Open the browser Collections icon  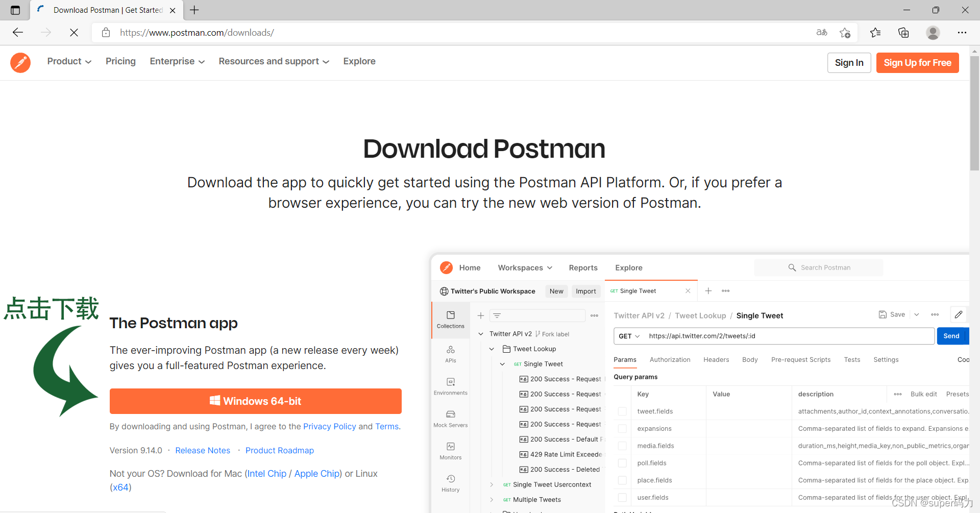coord(903,33)
